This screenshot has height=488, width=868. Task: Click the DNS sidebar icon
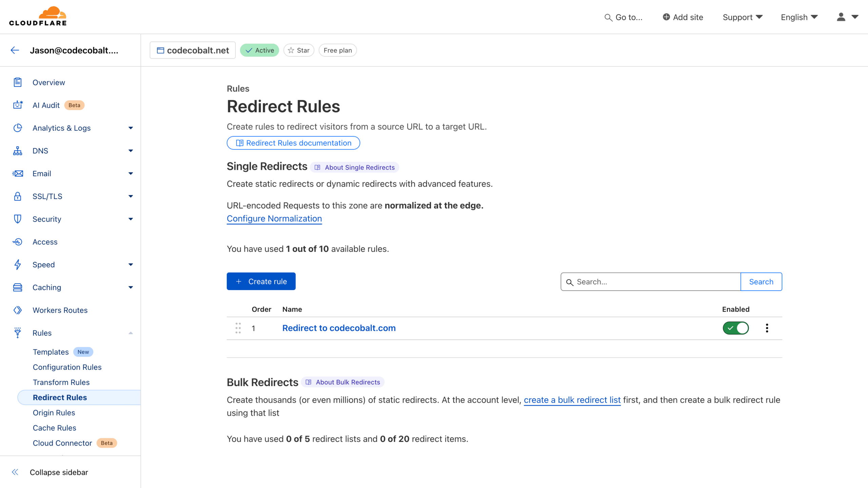click(x=18, y=151)
